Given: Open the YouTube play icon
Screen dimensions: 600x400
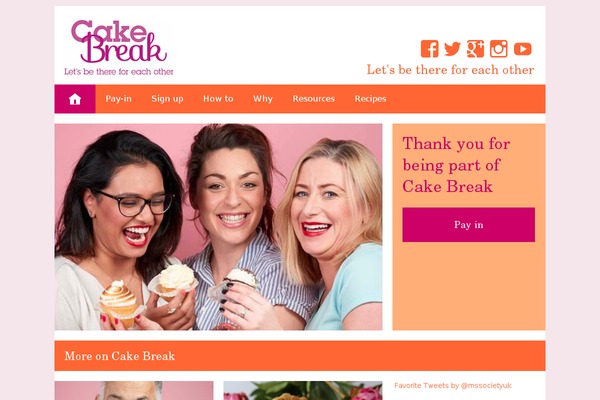Looking at the screenshot, I should (x=522, y=49).
